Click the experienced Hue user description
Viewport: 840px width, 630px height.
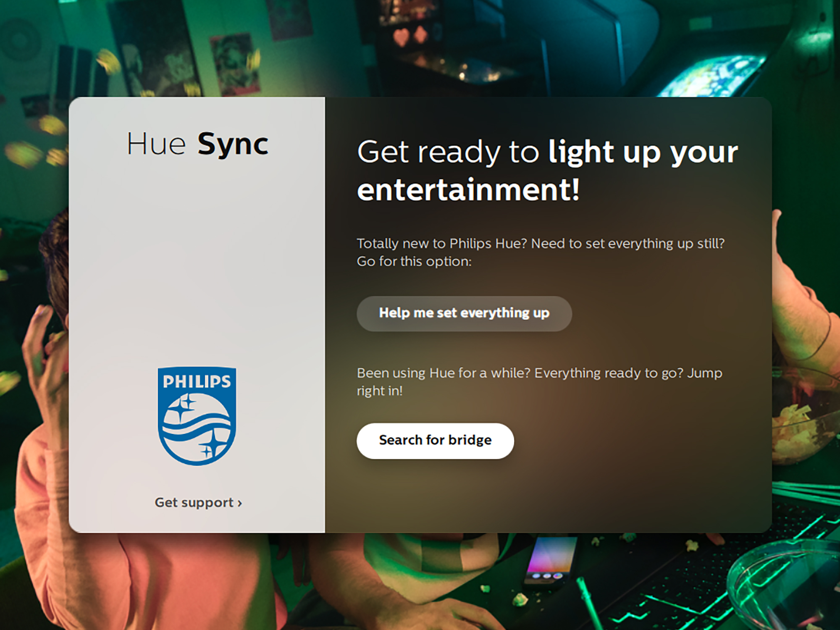pos(540,381)
